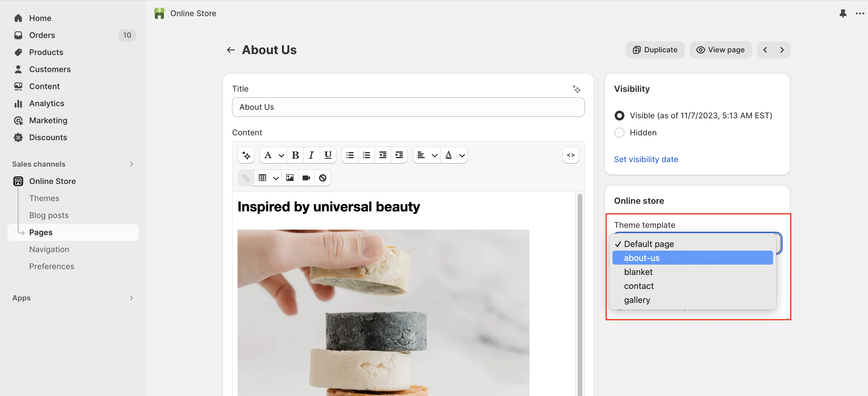This screenshot has width=868, height=396.
Task: Open the table options dropdown arrow
Action: click(276, 178)
